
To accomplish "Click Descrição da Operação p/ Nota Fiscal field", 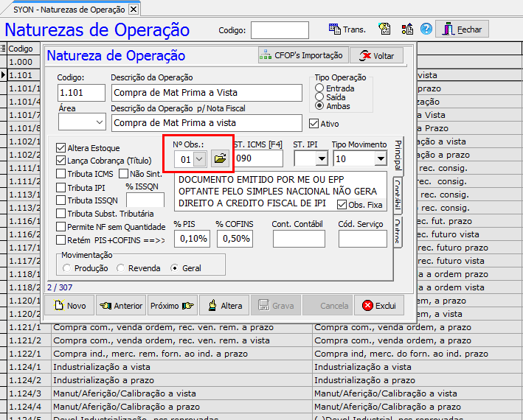I will tap(207, 123).
